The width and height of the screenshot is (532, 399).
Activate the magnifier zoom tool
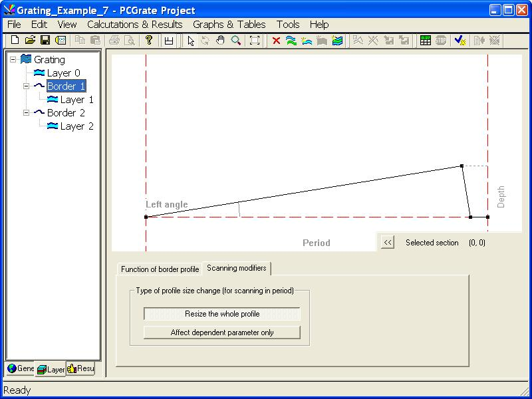coord(236,41)
